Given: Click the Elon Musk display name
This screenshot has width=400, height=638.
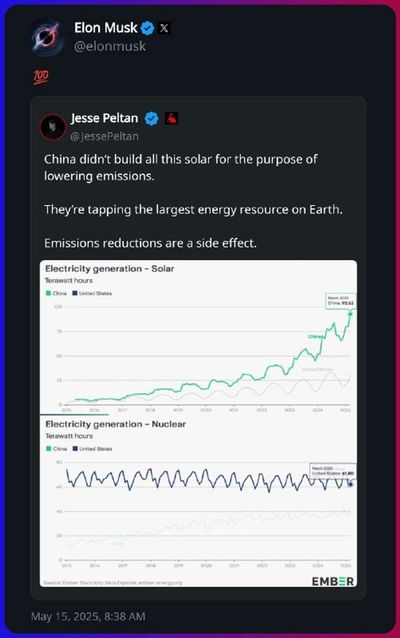Looking at the screenshot, I should coord(106,28).
